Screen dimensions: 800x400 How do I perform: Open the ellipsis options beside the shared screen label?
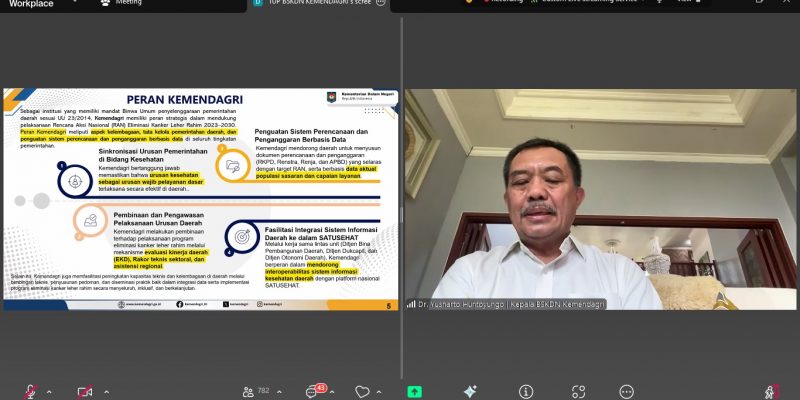380,3
